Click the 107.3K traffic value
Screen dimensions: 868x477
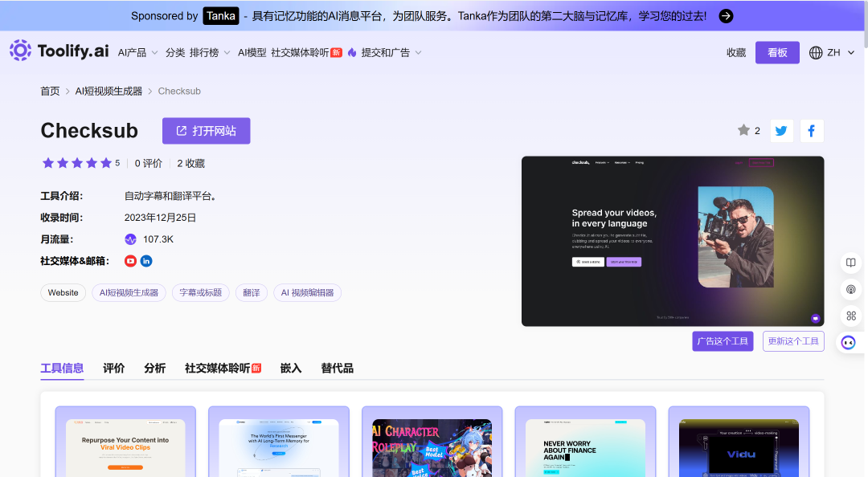click(158, 239)
